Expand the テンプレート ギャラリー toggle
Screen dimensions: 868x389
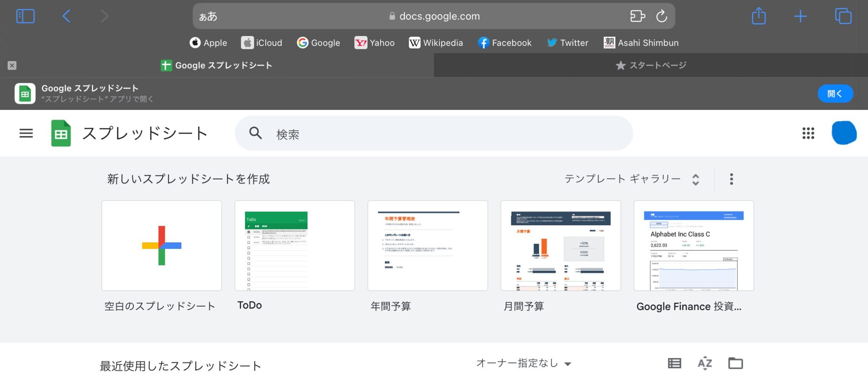click(632, 179)
